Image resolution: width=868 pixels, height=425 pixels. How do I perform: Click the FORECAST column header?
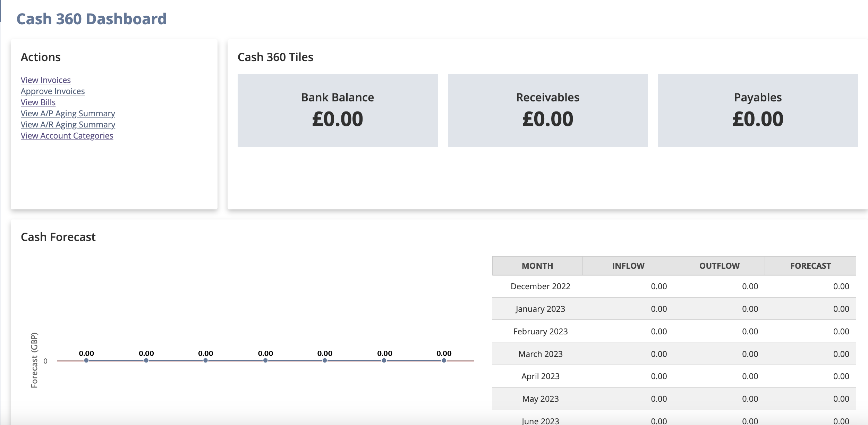click(x=811, y=266)
